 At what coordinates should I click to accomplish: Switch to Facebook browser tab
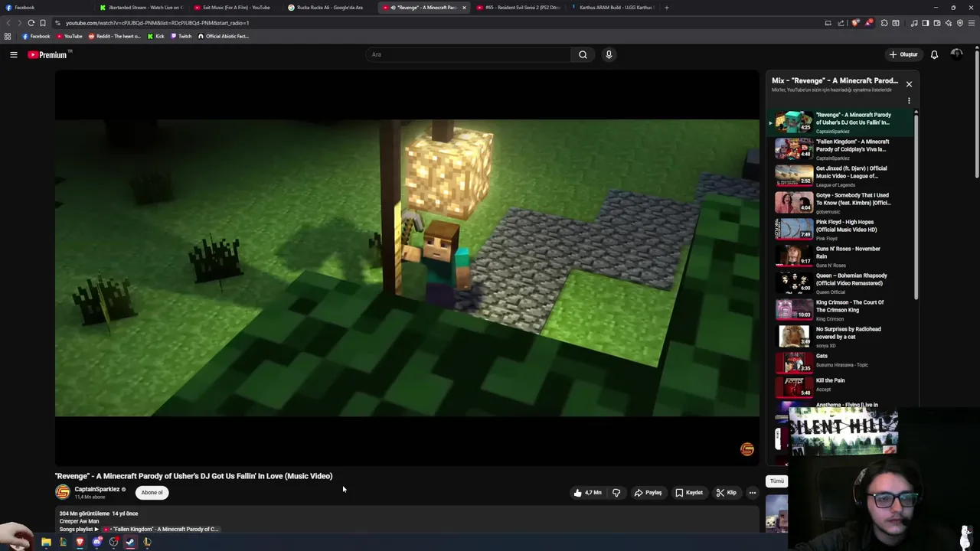point(46,8)
